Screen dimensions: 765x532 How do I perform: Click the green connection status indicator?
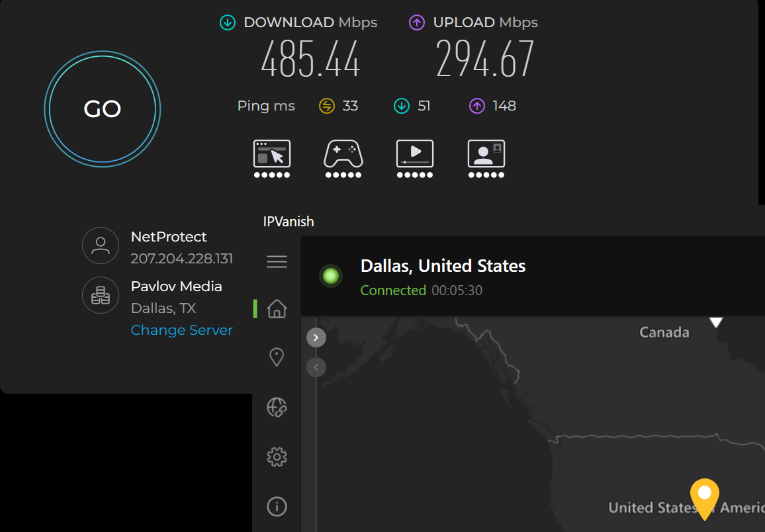[331, 276]
